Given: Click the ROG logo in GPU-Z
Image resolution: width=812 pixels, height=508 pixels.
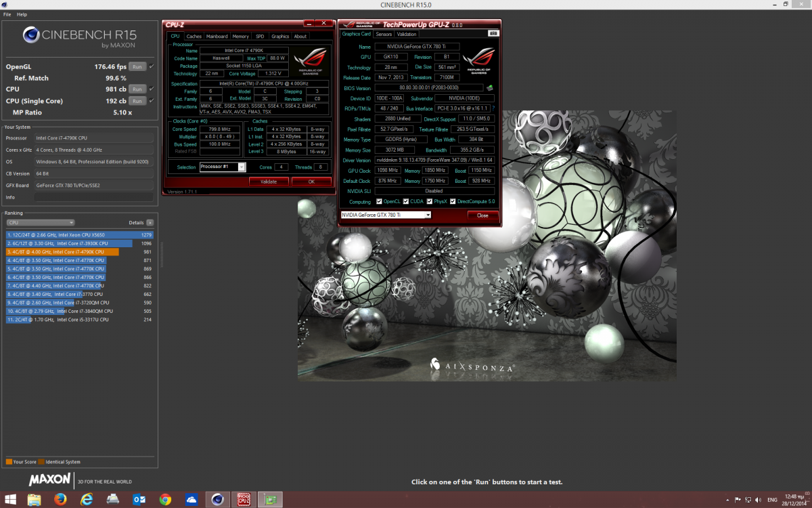Looking at the screenshot, I should tap(479, 60).
